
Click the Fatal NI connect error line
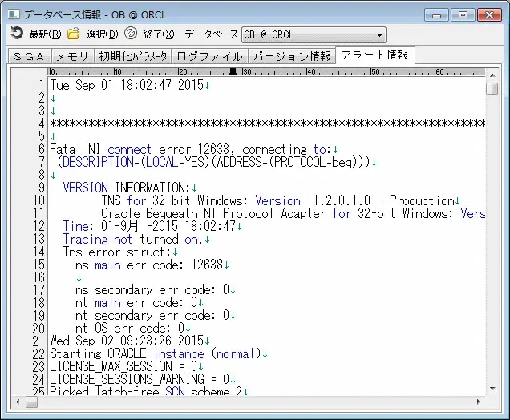192,149
